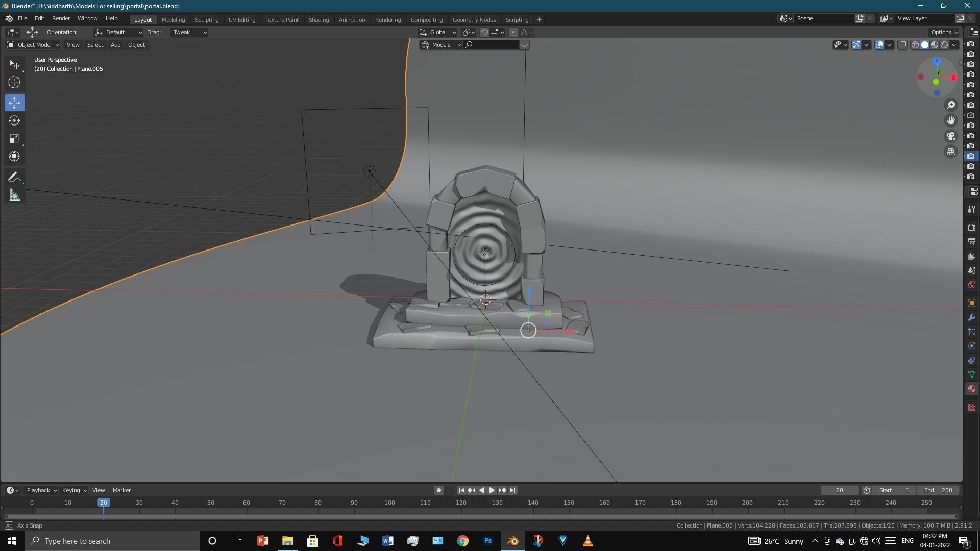The height and width of the screenshot is (551, 980).
Task: Switch to solid shading
Action: (x=925, y=45)
